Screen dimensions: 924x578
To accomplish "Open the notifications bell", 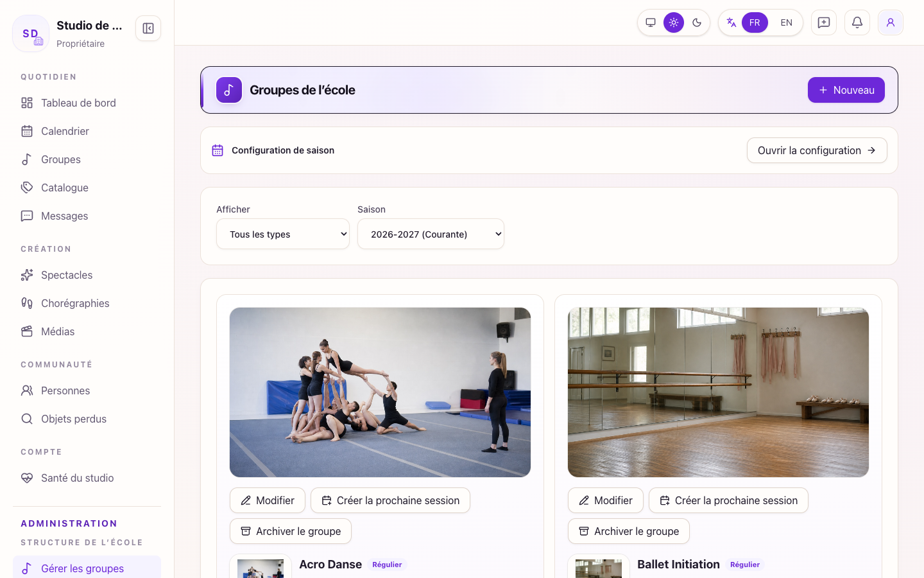I will click(x=857, y=22).
